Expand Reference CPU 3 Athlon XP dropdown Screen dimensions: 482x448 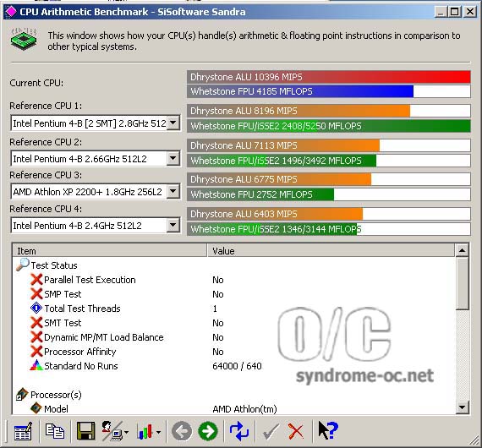[173, 192]
